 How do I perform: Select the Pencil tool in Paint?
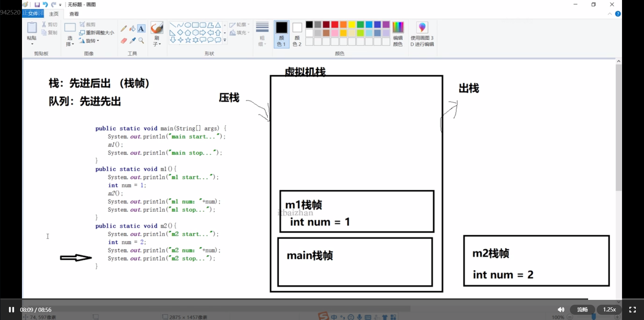click(x=124, y=29)
